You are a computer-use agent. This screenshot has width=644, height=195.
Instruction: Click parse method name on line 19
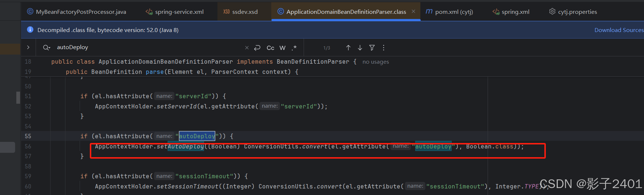[x=155, y=72]
